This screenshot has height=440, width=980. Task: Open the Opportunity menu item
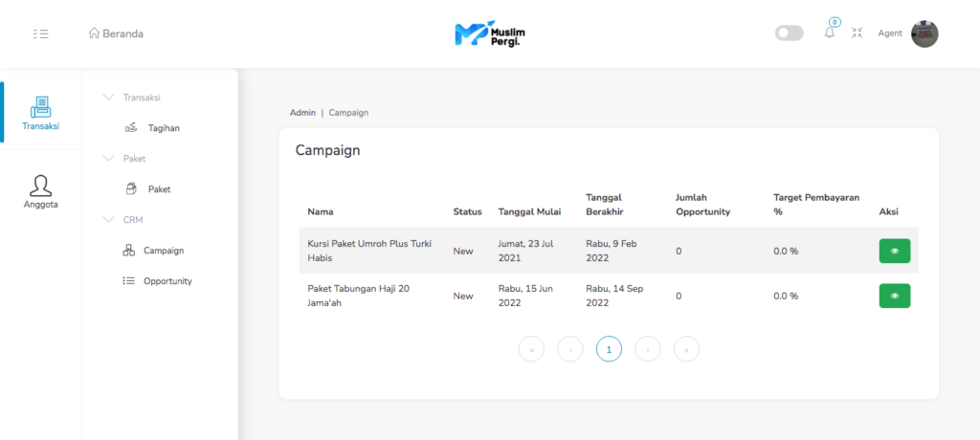(167, 281)
